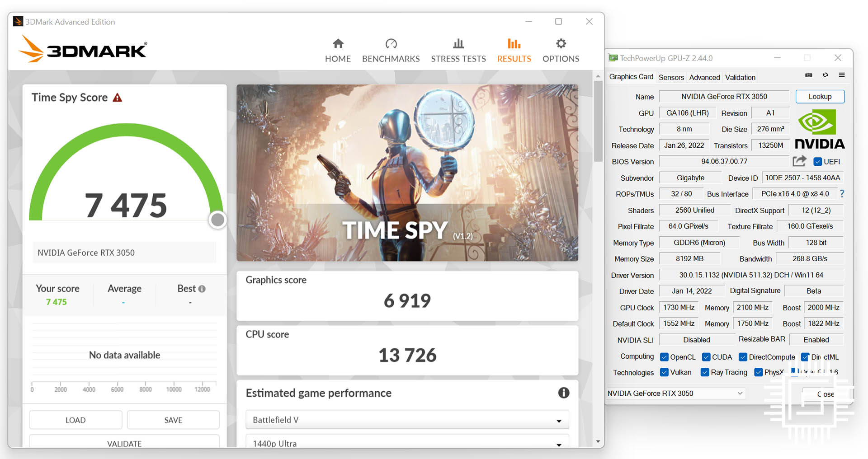Click info icon next to Best
868x459 pixels.
(x=202, y=289)
